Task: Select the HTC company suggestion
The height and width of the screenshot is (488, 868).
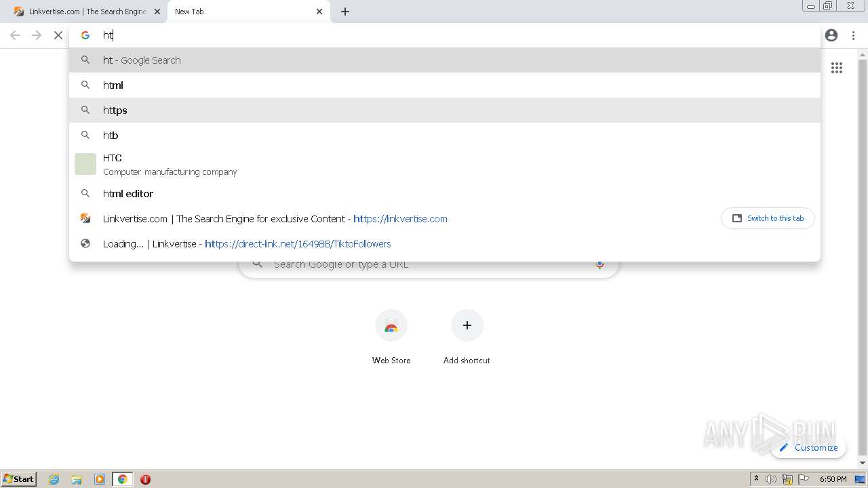Action: [x=445, y=164]
